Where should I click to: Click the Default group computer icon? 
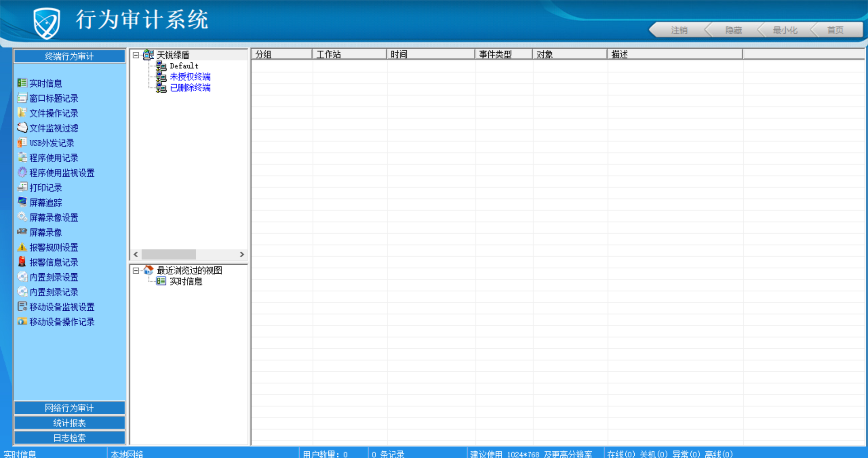point(161,66)
